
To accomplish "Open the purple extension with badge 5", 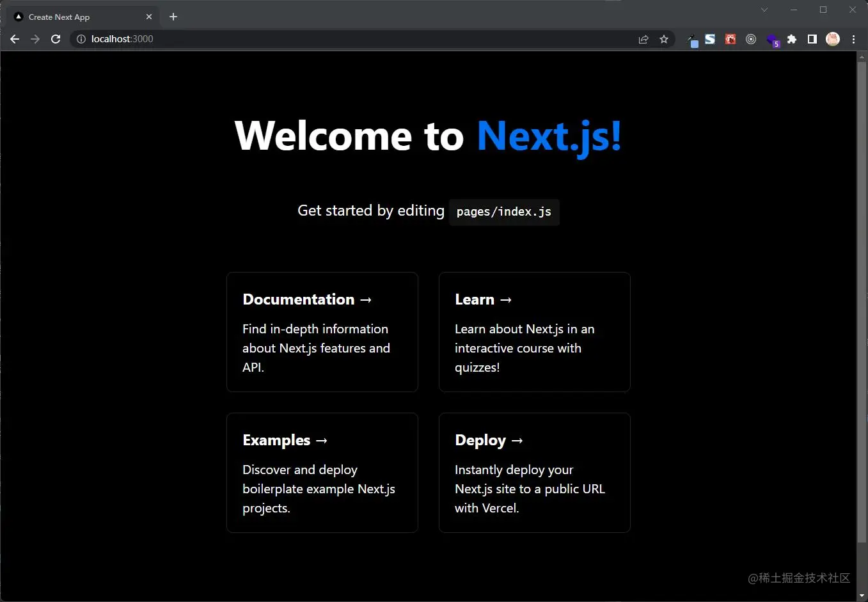I will point(772,40).
